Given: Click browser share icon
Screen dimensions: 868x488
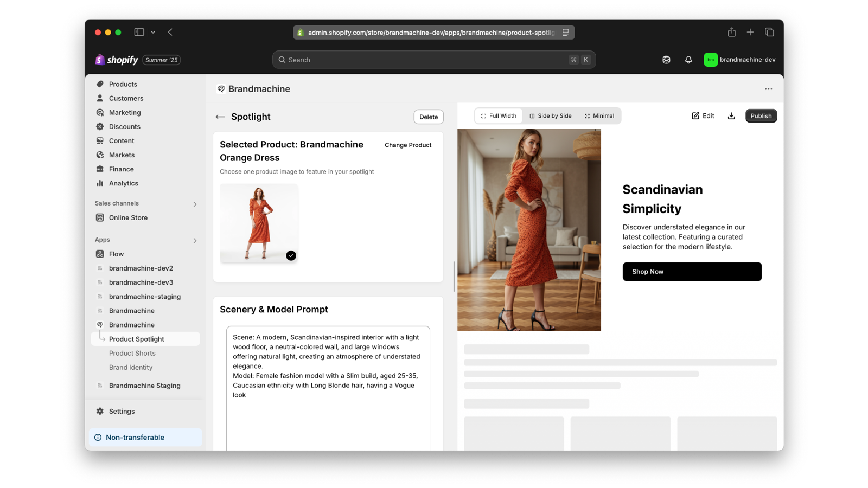Looking at the screenshot, I should click(731, 32).
